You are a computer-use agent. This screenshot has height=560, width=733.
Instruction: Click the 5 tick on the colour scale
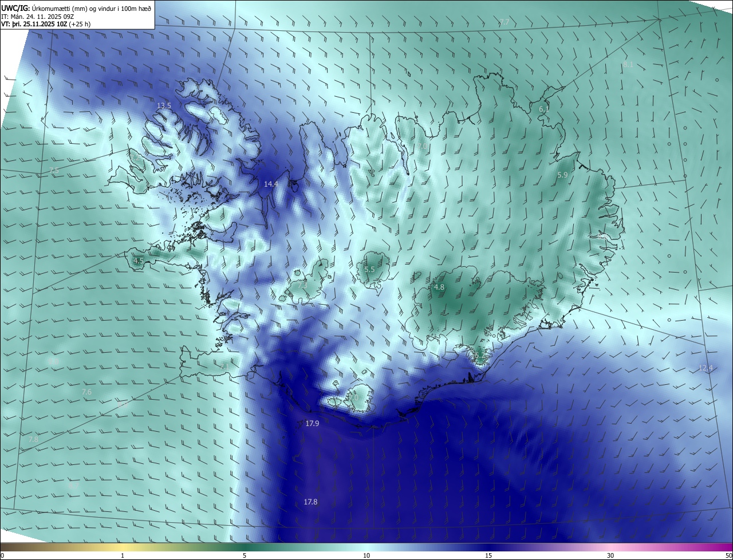(x=245, y=556)
